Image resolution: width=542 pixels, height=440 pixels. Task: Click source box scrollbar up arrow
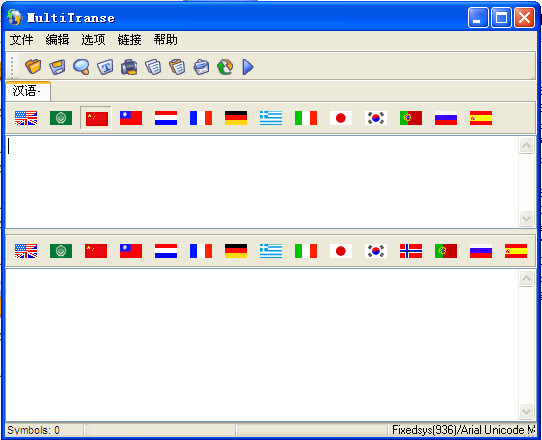tap(526, 146)
